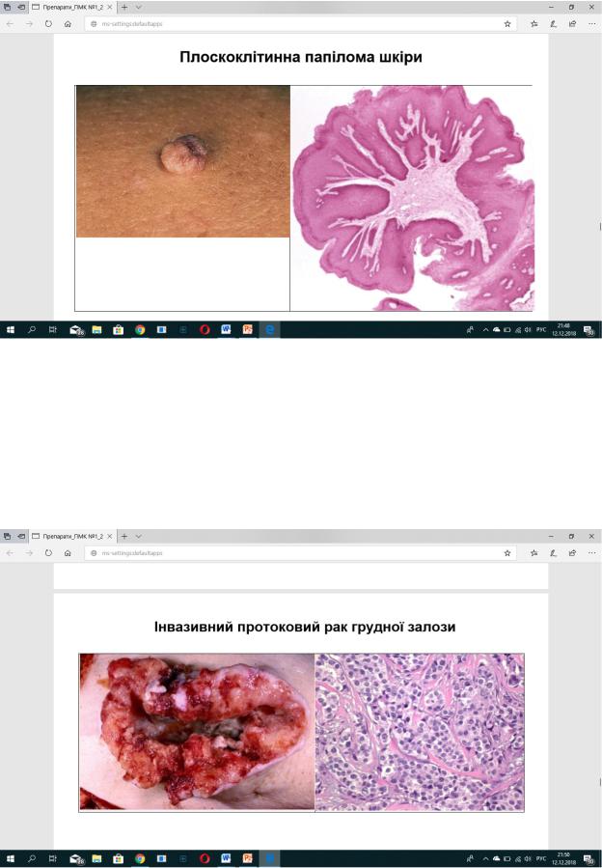Switch input language 'РУС' on taskbar showing 21:48
Screen dimensions: 602x868
click(x=541, y=330)
